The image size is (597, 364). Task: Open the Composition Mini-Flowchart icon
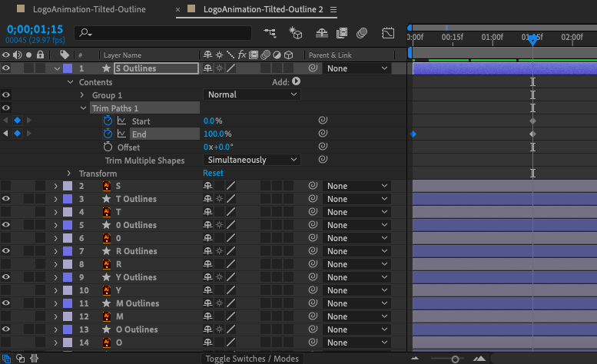tap(270, 33)
